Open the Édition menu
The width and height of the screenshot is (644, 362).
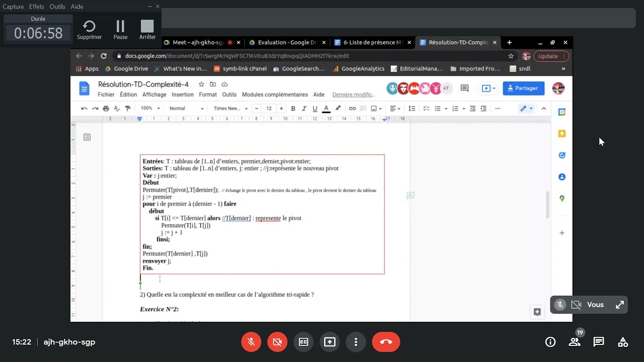coord(128,95)
